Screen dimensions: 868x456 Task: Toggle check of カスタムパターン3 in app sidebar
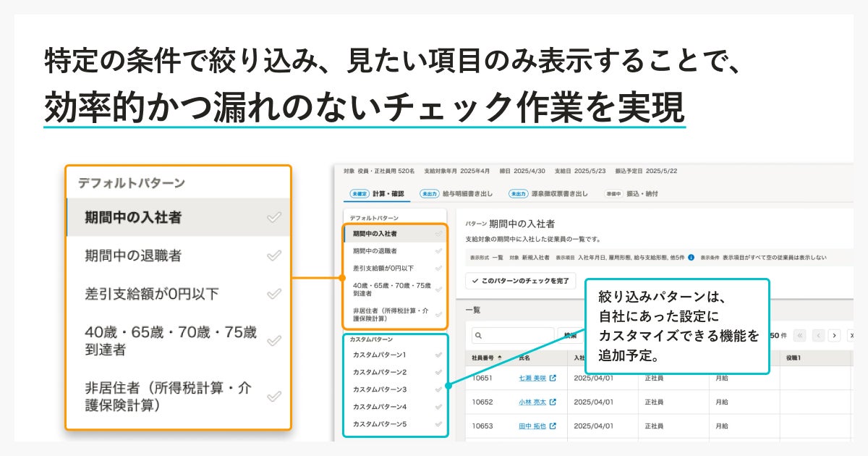point(438,389)
